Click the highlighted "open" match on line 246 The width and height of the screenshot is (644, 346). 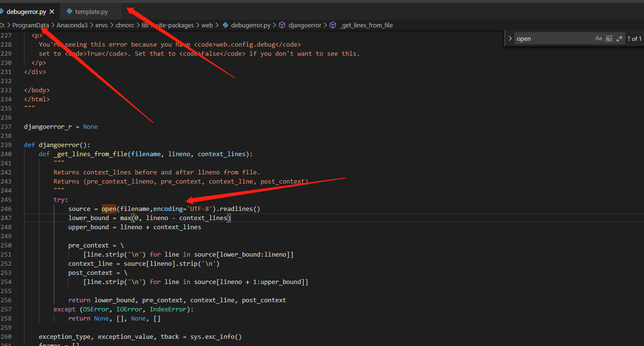coord(109,209)
